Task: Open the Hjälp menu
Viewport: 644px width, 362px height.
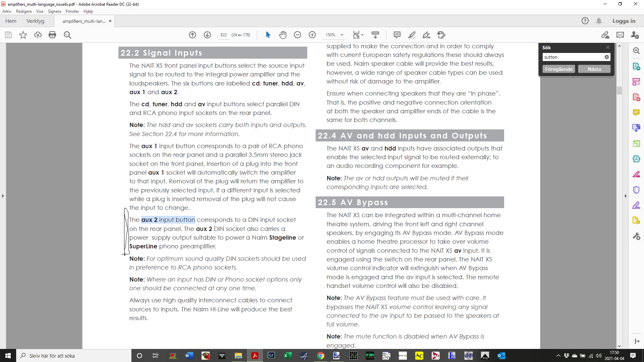Action: [x=88, y=11]
